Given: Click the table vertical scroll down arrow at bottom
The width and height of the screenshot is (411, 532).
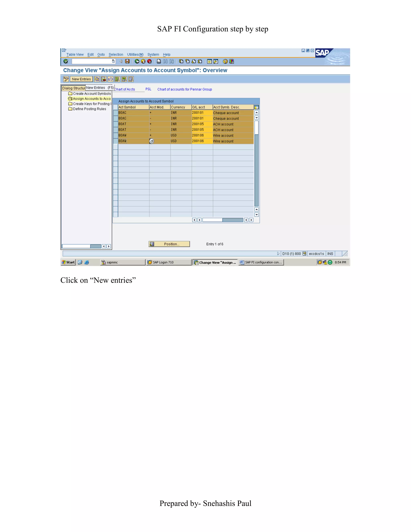Looking at the screenshot, I should tap(256, 215).
